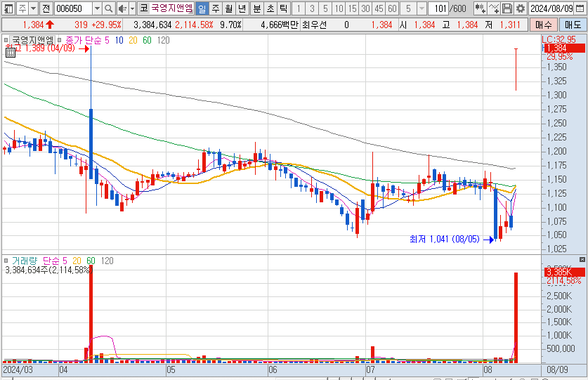This screenshot has height=380, width=588.
Task: Click the 1,384 current price tag on axis
Action: coord(564,48)
